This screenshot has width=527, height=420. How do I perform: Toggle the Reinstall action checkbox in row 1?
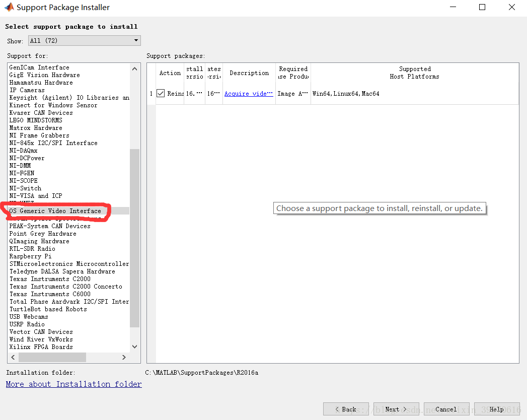click(x=161, y=94)
